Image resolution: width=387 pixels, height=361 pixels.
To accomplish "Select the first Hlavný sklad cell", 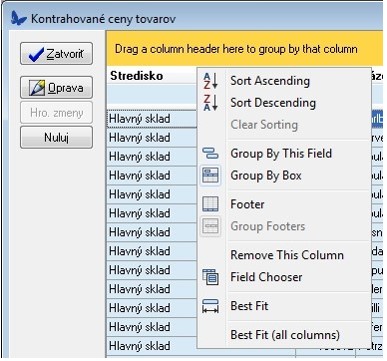I will 152,119.
